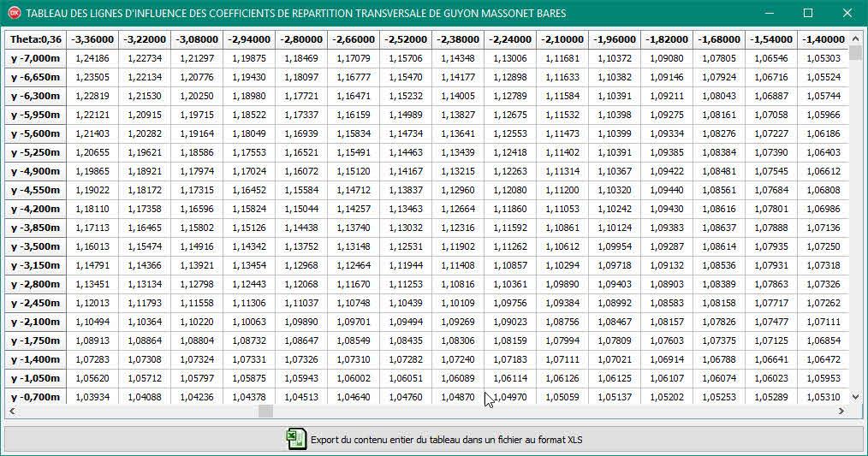The width and height of the screenshot is (868, 456).
Task: Click cell value 1,08637
Action: tap(719, 228)
